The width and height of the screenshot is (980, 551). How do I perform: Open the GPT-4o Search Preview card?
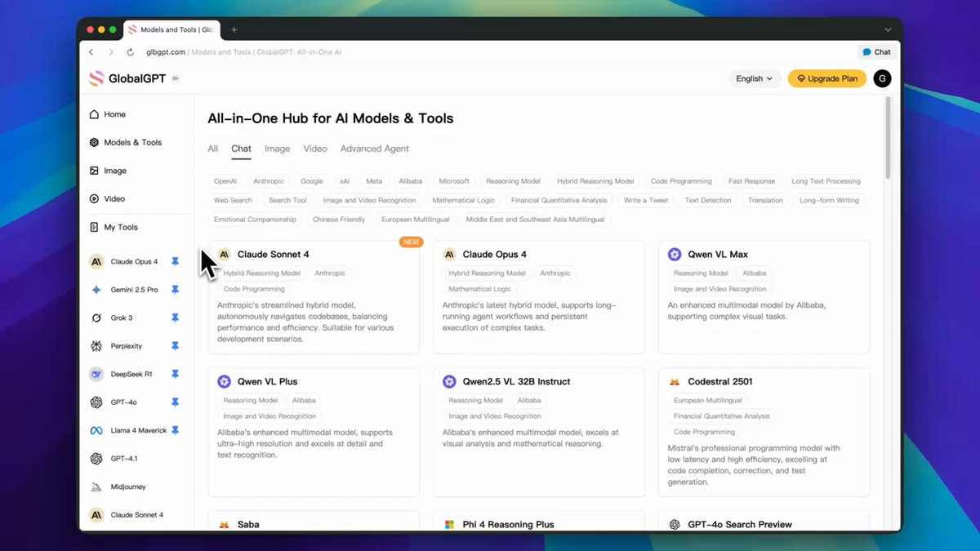tap(764, 522)
